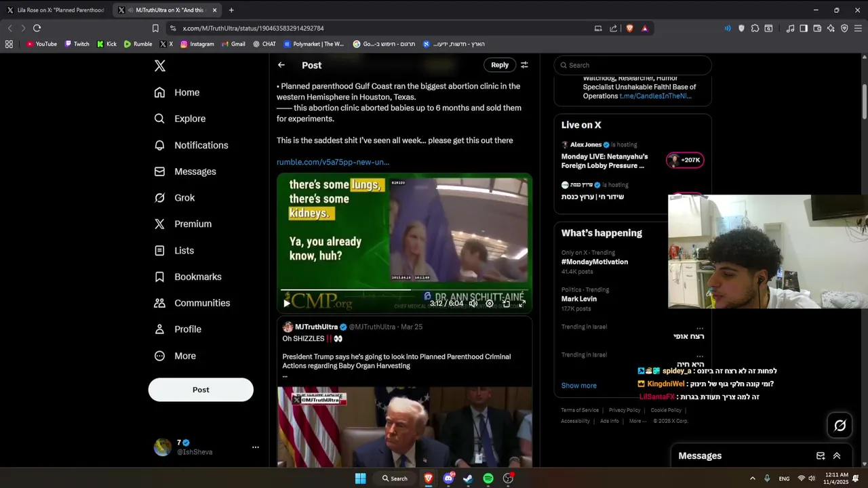Expand the More menu in sidebar
Screen dimensions: 868x488
[x=175, y=356]
